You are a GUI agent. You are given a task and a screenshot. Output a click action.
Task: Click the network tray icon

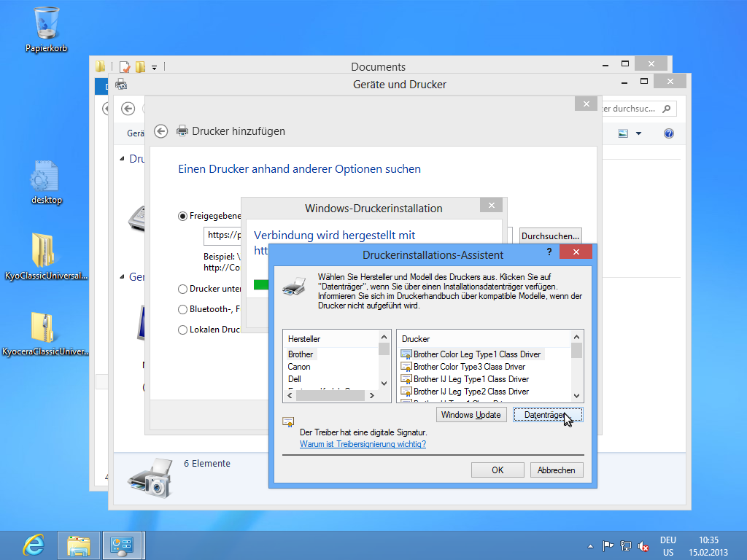625,545
